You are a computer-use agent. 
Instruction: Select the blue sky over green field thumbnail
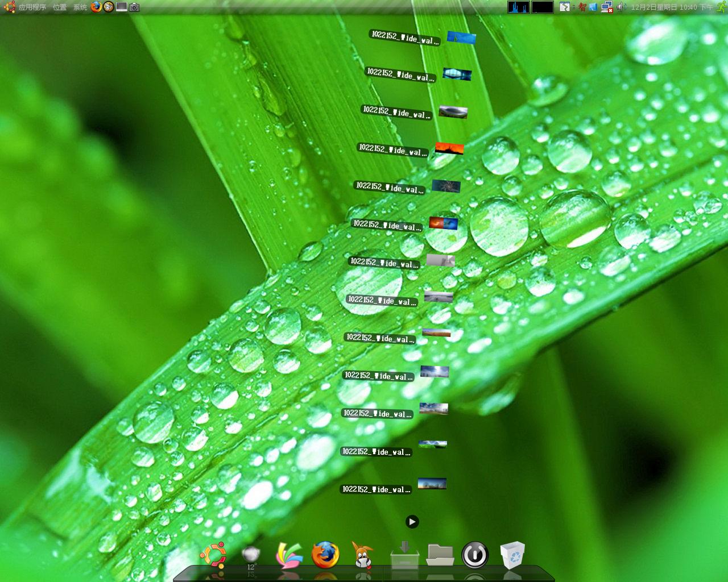click(433, 444)
